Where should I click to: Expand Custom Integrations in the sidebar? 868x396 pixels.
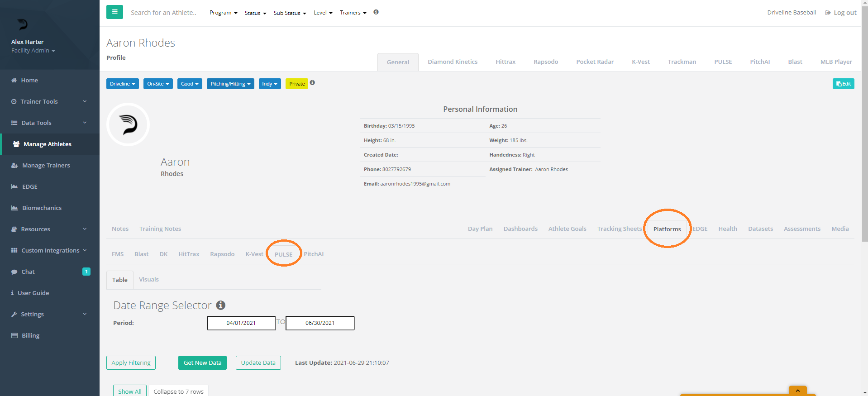click(49, 250)
